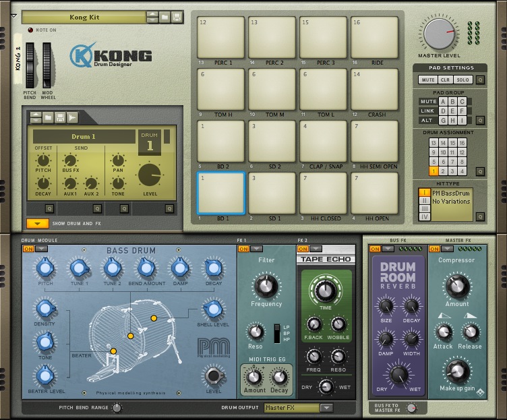Assign pad to alt group G
The image size is (507, 420).
coord(443,120)
